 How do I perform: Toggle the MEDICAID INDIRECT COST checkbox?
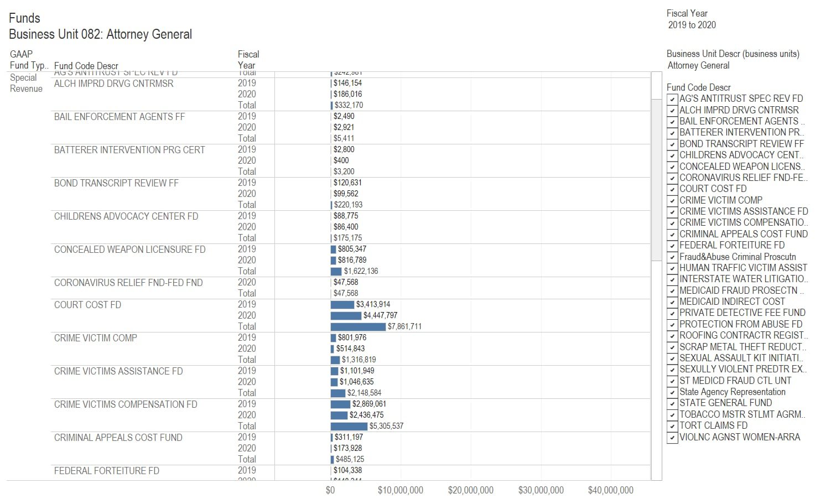tap(672, 302)
